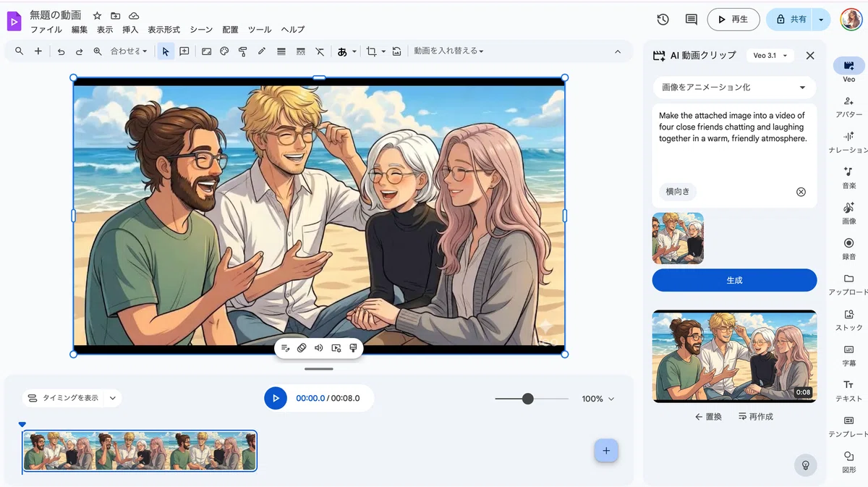868x487 pixels.
Task: Click the 共有 share button
Action: [x=789, y=20]
